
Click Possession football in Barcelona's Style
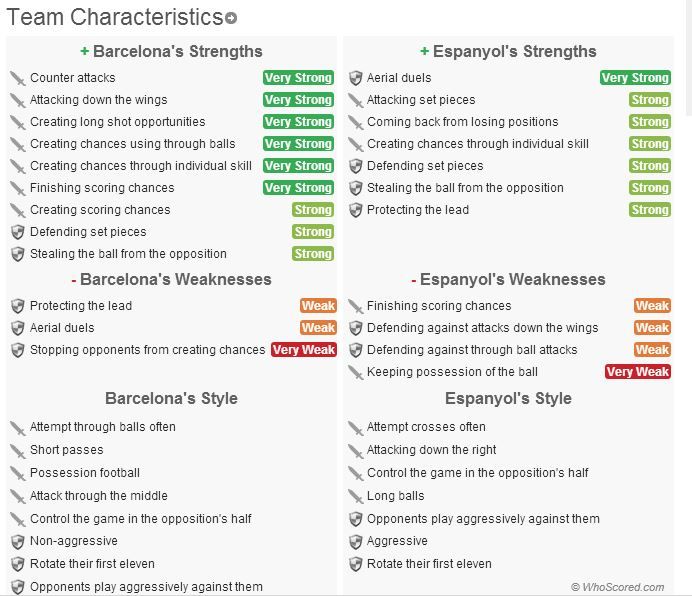[x=85, y=473]
